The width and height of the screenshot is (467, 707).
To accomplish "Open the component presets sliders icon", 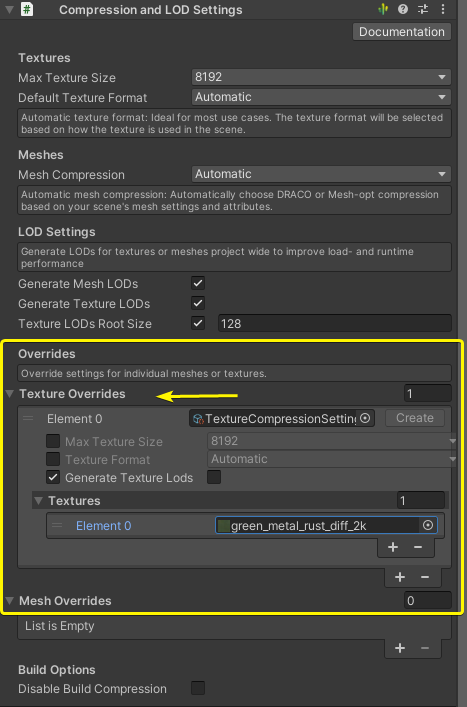I will [423, 9].
